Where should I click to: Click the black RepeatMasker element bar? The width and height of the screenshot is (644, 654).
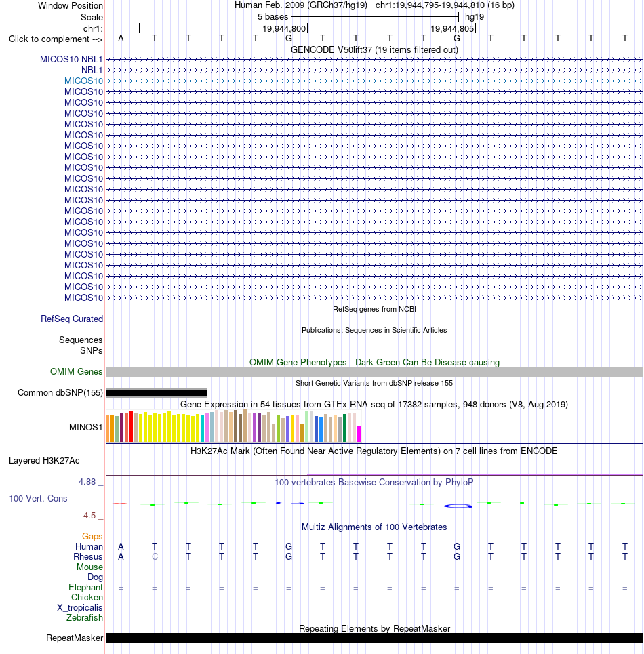(374, 638)
